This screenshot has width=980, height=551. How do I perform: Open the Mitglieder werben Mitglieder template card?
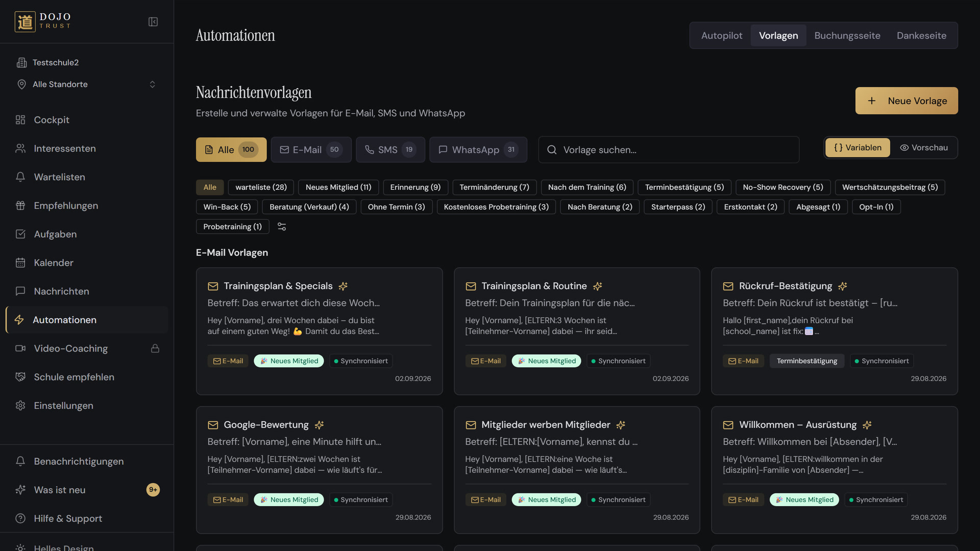(x=577, y=470)
